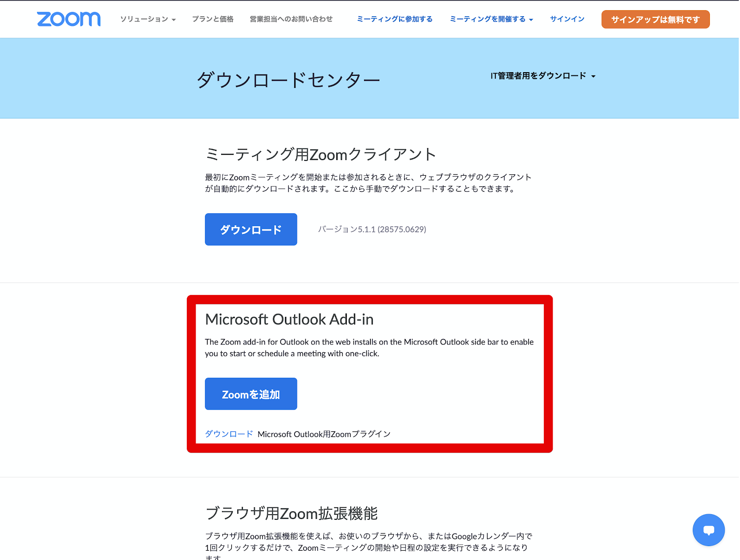Click the ダウンロードセンター title
The image size is (740, 560).
coord(288,80)
